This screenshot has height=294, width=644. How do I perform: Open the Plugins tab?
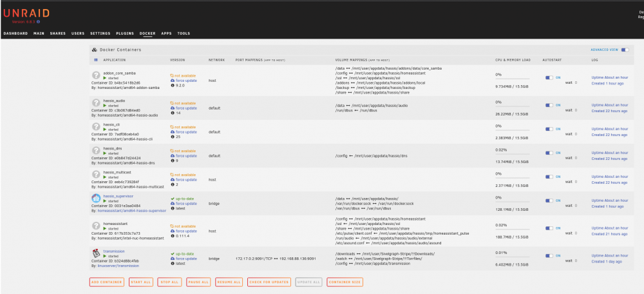(126, 34)
